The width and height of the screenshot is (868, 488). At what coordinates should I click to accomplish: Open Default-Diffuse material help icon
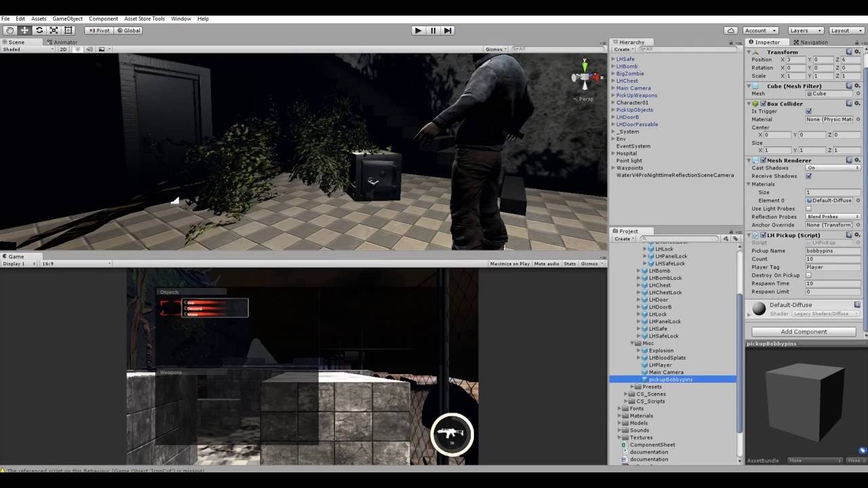tap(857, 305)
